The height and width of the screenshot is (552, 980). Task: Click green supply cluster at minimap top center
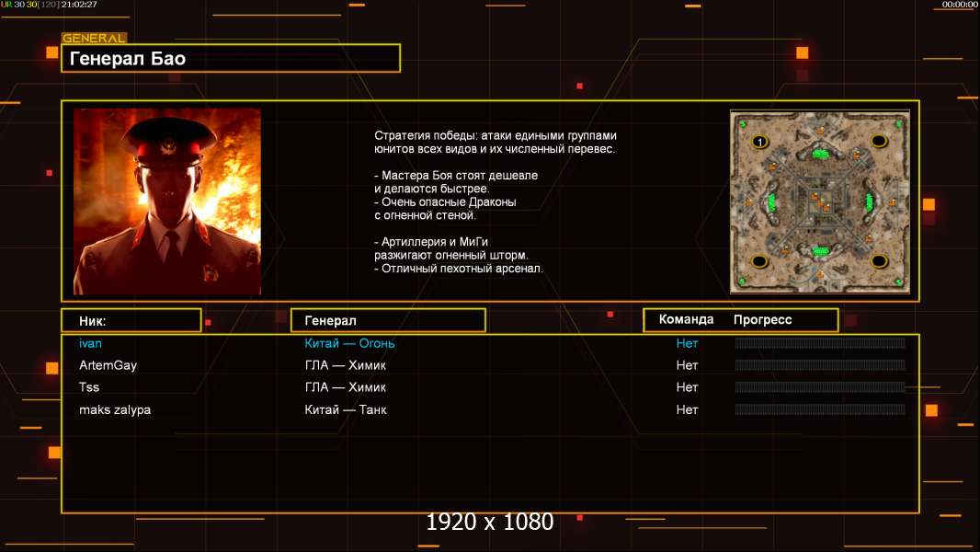(820, 154)
